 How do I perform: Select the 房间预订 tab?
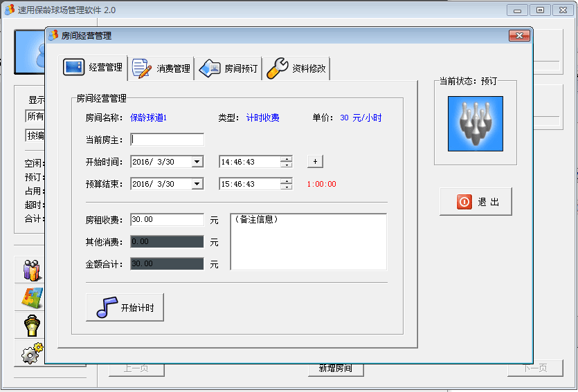(x=228, y=68)
